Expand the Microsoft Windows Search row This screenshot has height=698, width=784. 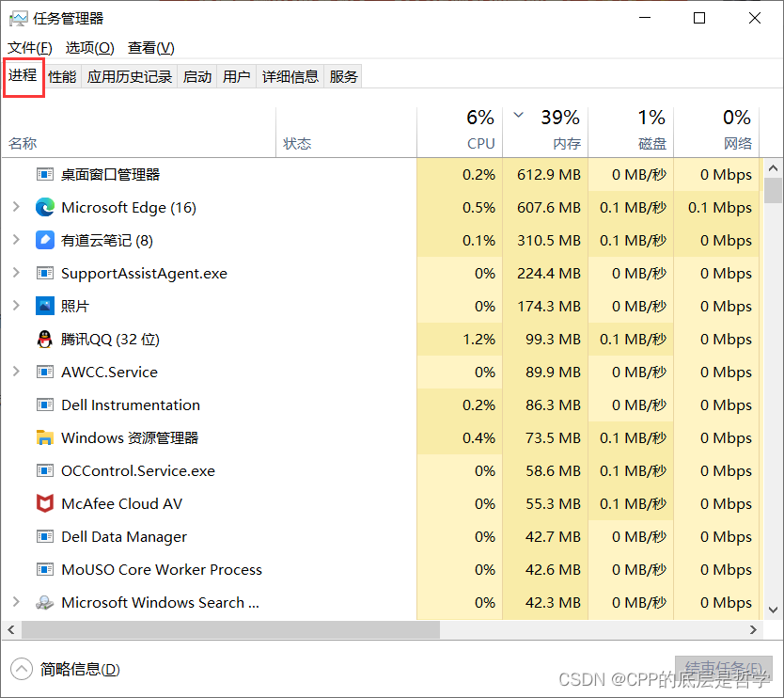pos(17,602)
